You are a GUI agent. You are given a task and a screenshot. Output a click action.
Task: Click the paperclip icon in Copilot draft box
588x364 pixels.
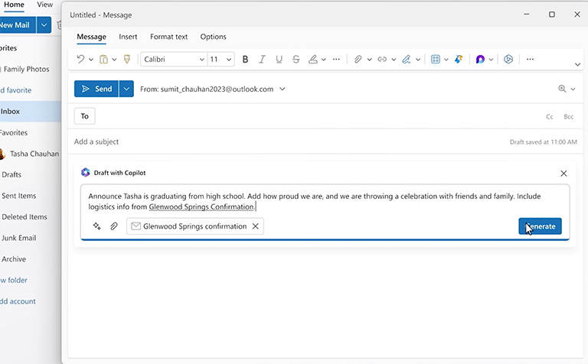click(114, 226)
